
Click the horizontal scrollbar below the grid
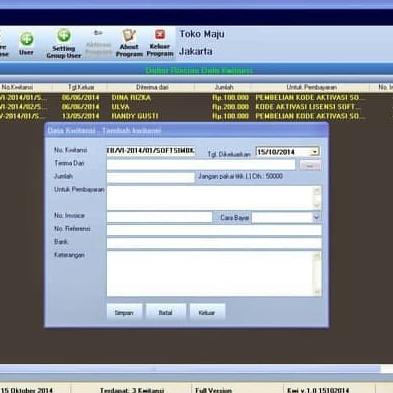click(x=190, y=368)
